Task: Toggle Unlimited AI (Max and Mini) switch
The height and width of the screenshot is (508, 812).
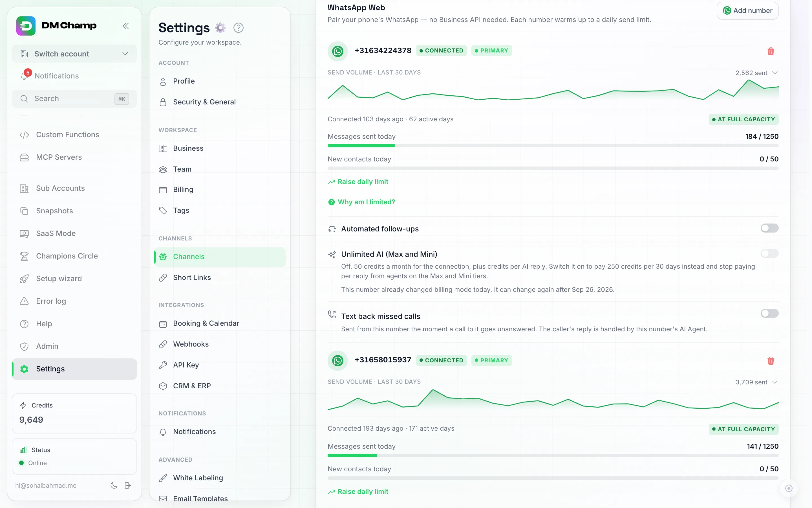Action: click(769, 254)
